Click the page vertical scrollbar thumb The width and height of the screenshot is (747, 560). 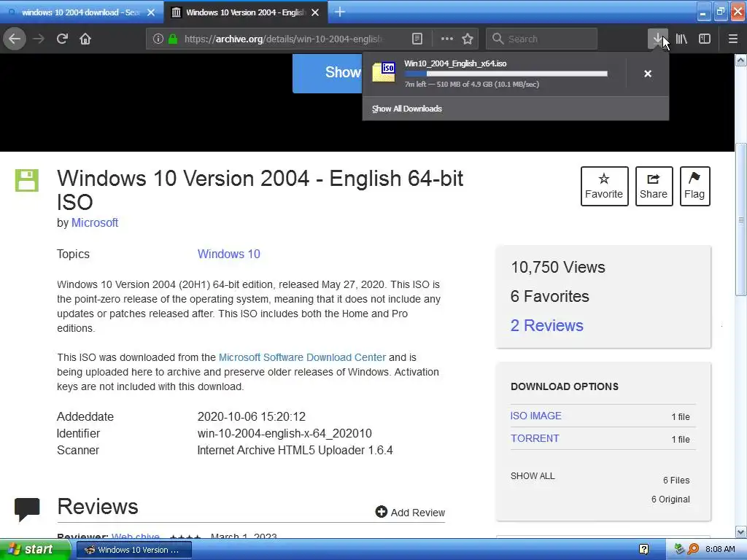pos(741,219)
